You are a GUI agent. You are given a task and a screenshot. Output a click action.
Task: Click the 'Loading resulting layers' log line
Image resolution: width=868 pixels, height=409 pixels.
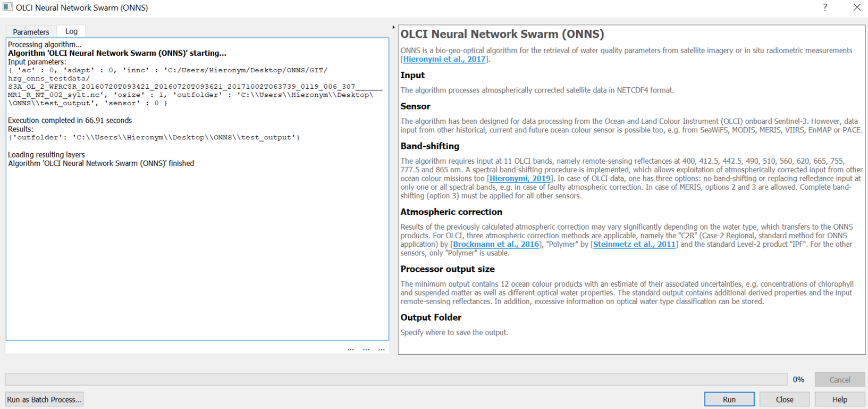pyautogui.click(x=46, y=155)
